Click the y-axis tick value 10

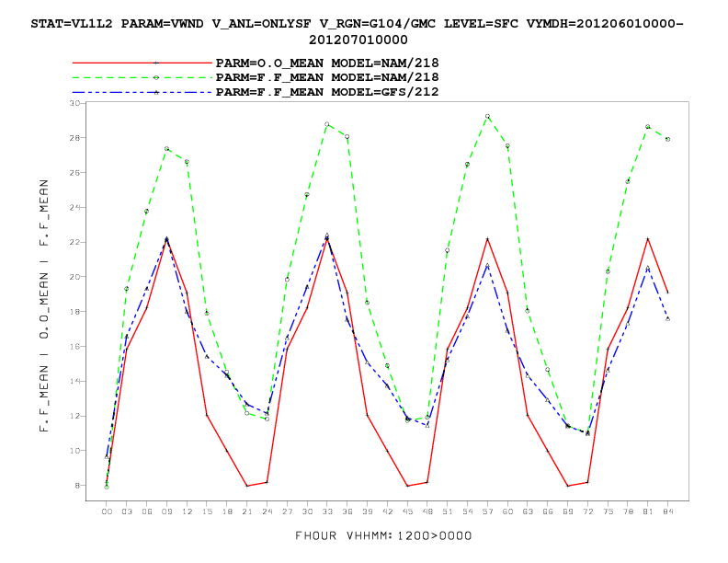click(74, 451)
